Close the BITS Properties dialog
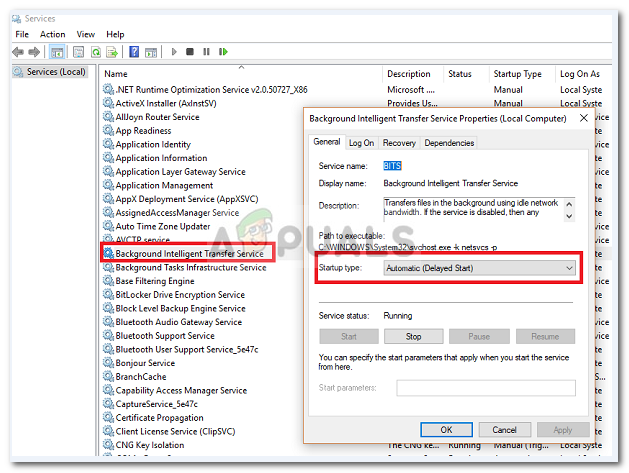The width and height of the screenshot is (629, 473). click(584, 118)
